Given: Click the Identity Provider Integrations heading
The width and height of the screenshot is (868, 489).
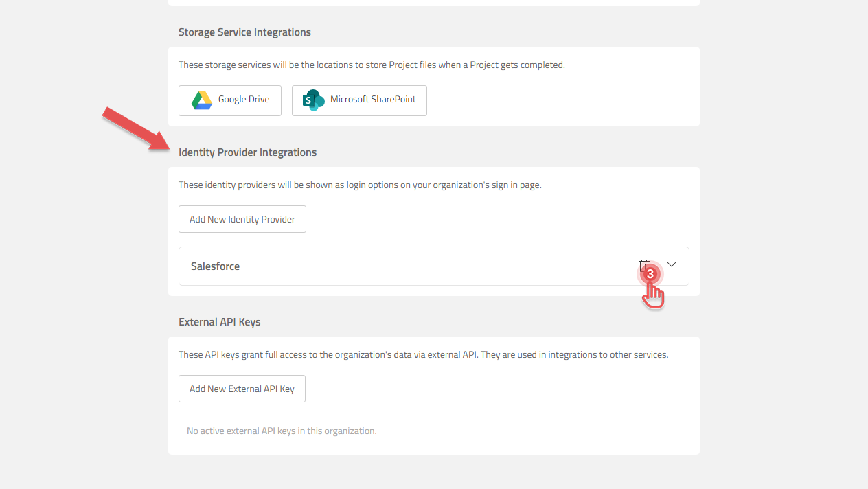Looking at the screenshot, I should pos(247,152).
